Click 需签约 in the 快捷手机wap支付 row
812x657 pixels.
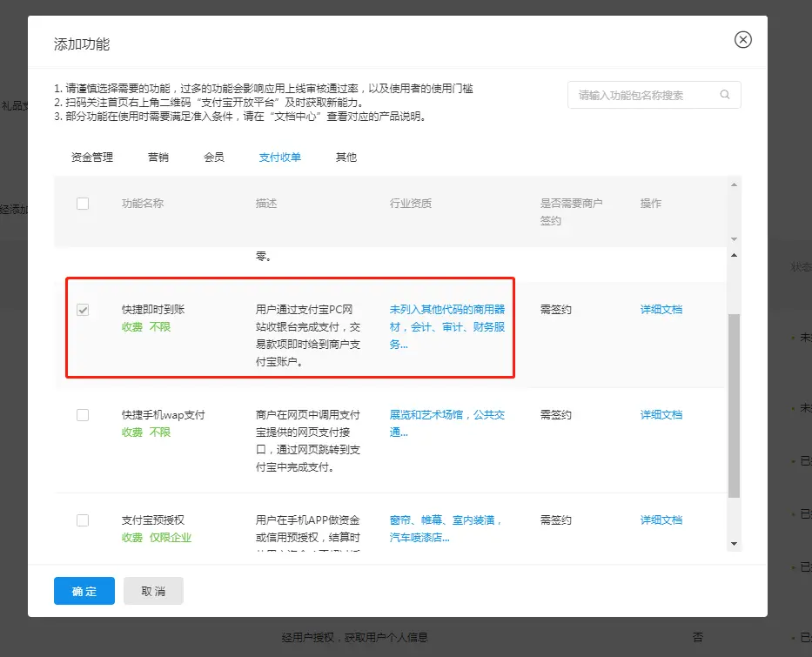point(555,415)
